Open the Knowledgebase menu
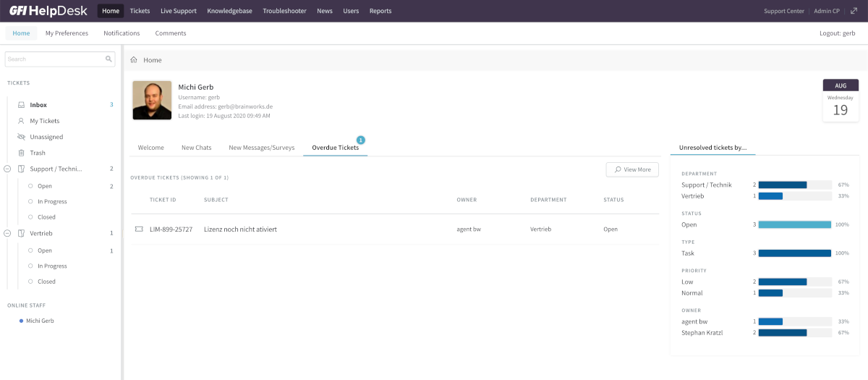 [229, 11]
